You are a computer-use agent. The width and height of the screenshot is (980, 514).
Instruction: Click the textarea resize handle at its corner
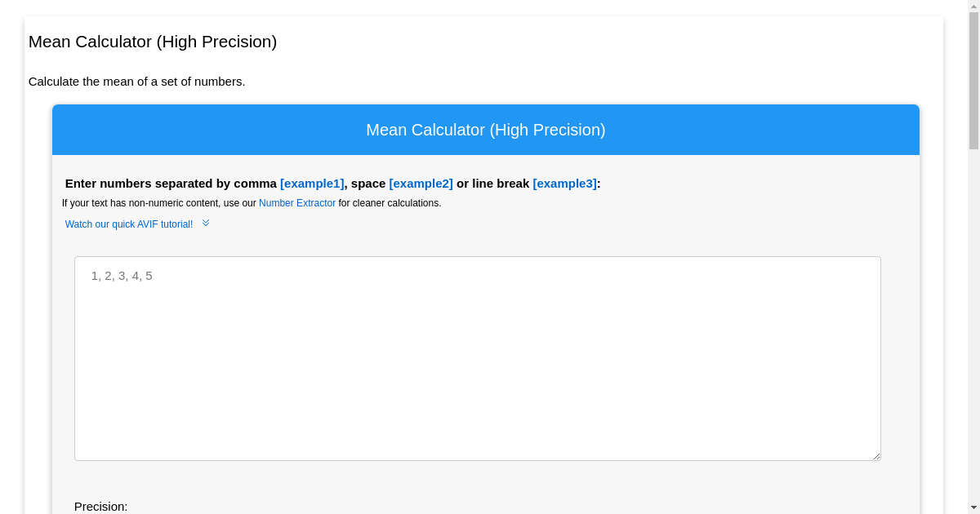pos(877,456)
